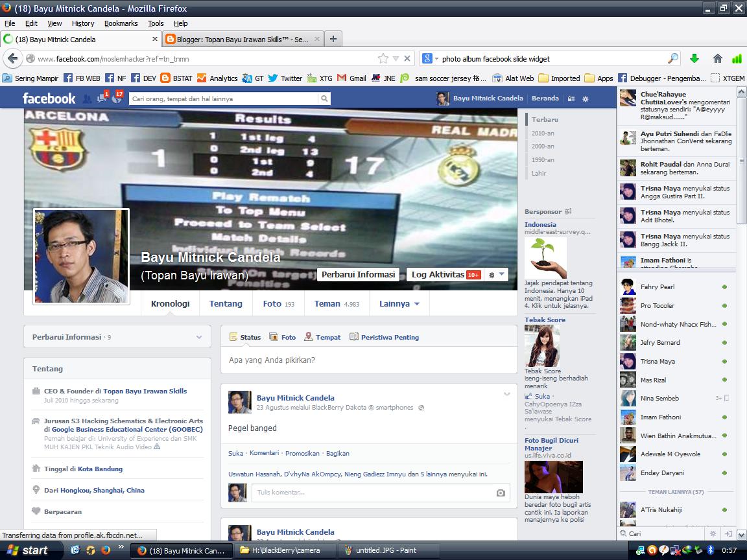Click the Twitter bookmark

[285, 78]
